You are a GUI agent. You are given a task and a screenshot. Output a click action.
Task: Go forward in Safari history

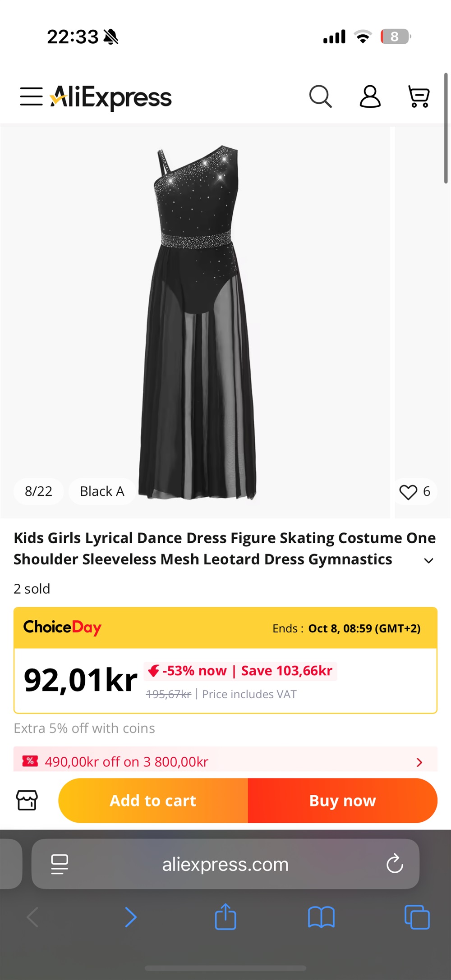tap(130, 917)
